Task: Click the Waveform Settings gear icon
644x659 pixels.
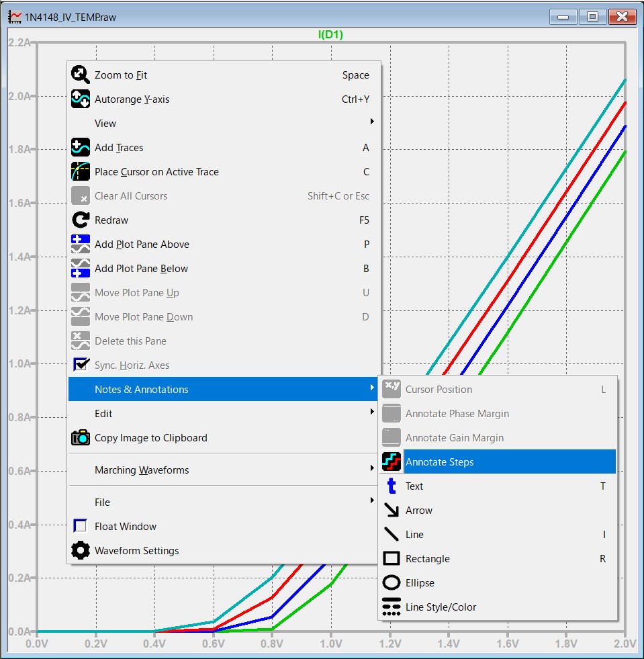Action: tap(81, 551)
